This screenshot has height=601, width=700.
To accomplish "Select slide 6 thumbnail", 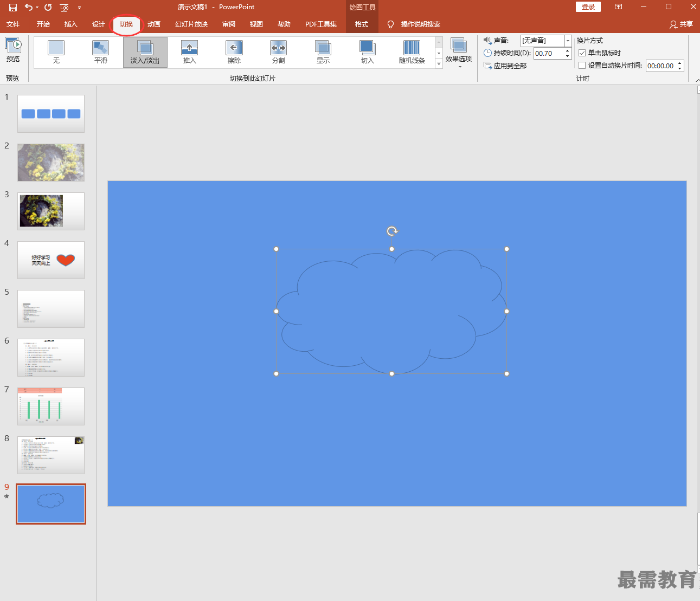I will 51,358.
